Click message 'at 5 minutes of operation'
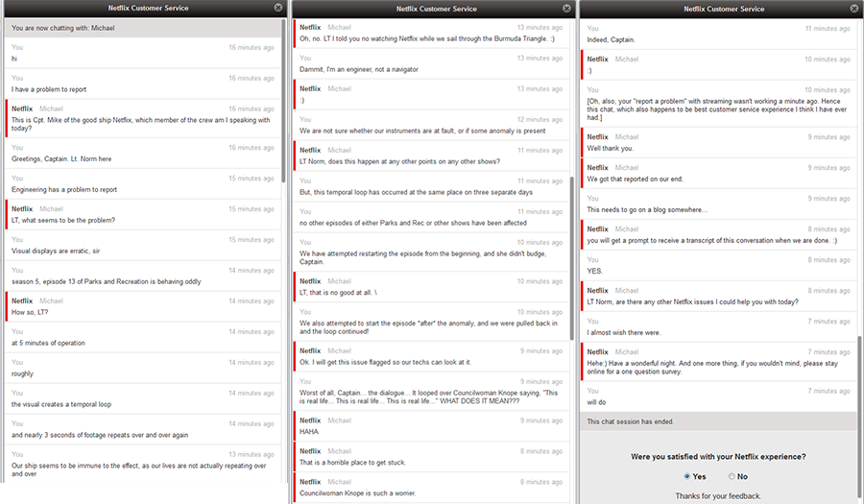This screenshot has height=504, width=864. pyautogui.click(x=48, y=343)
